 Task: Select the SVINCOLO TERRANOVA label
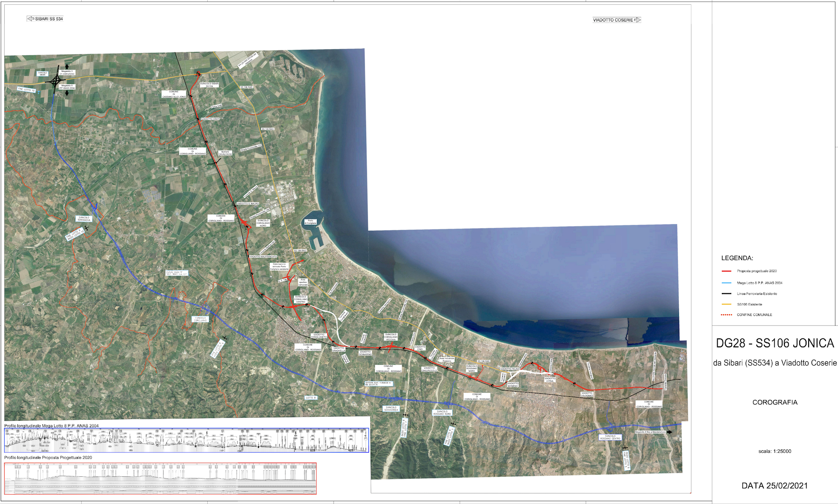pos(84,219)
